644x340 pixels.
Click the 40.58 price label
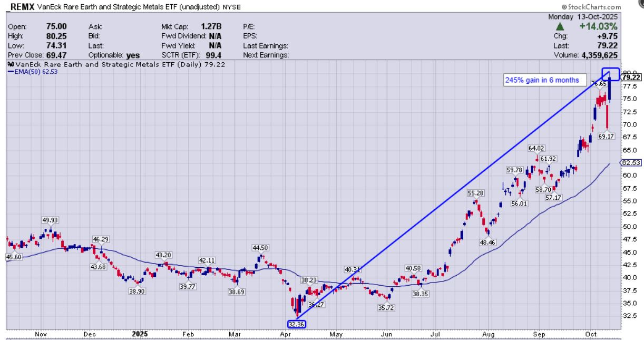tap(414, 268)
